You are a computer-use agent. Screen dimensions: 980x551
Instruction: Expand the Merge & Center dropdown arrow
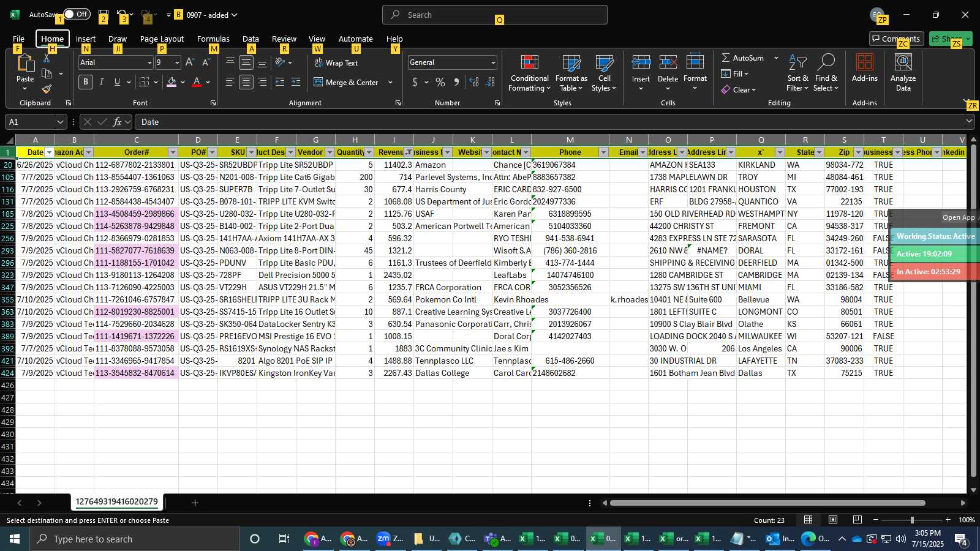[390, 83]
